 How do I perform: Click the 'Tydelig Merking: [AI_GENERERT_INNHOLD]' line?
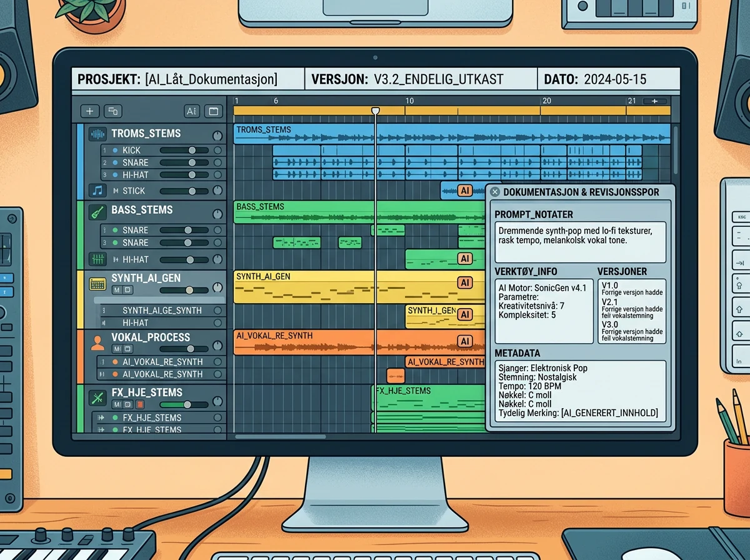[x=578, y=413]
